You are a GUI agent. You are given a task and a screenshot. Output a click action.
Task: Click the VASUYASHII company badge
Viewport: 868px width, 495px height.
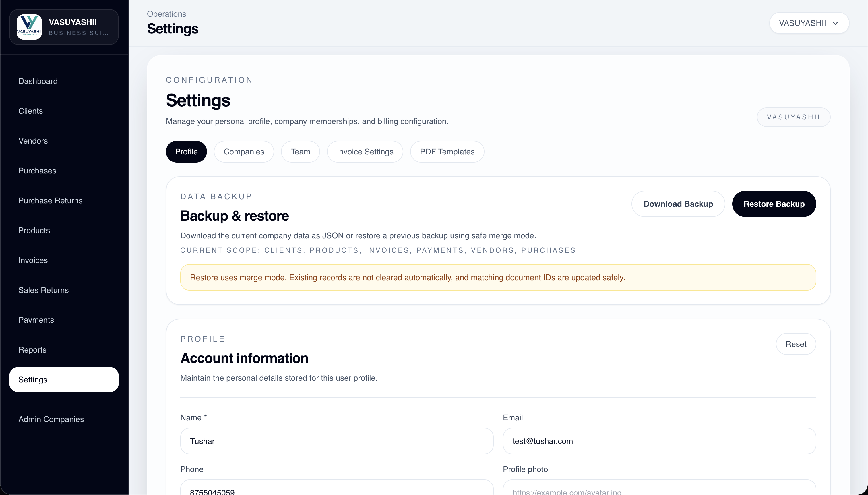[794, 117]
